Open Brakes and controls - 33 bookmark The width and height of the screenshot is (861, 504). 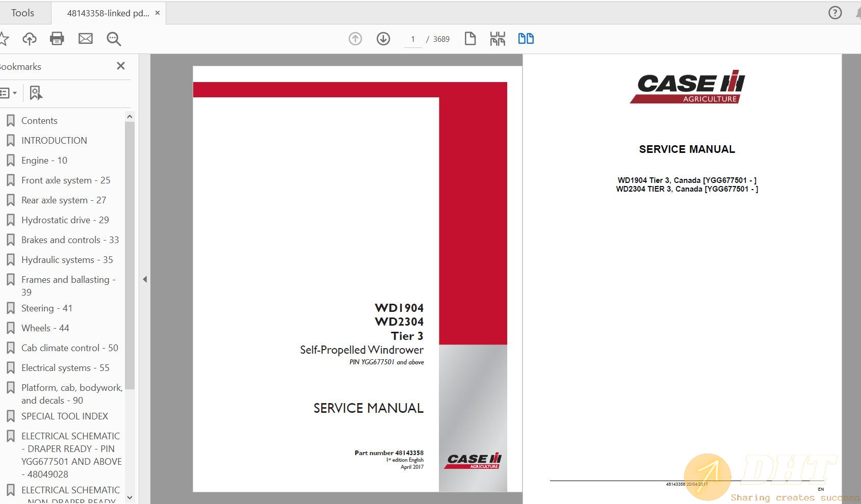(x=70, y=240)
